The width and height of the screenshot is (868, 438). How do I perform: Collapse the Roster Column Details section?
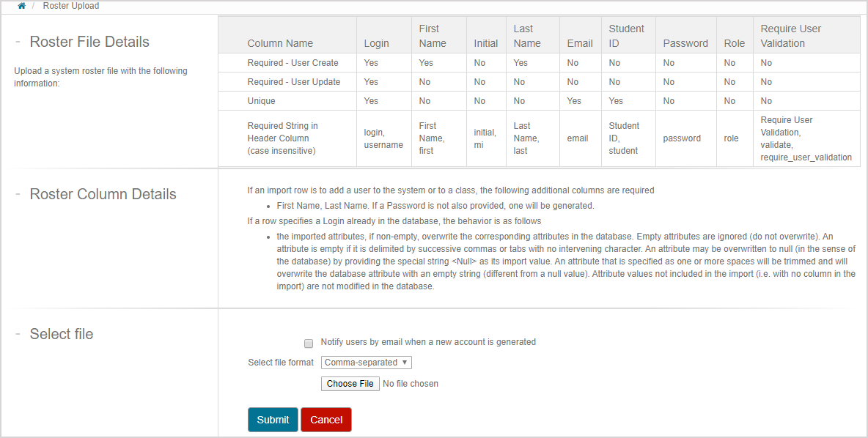point(18,194)
